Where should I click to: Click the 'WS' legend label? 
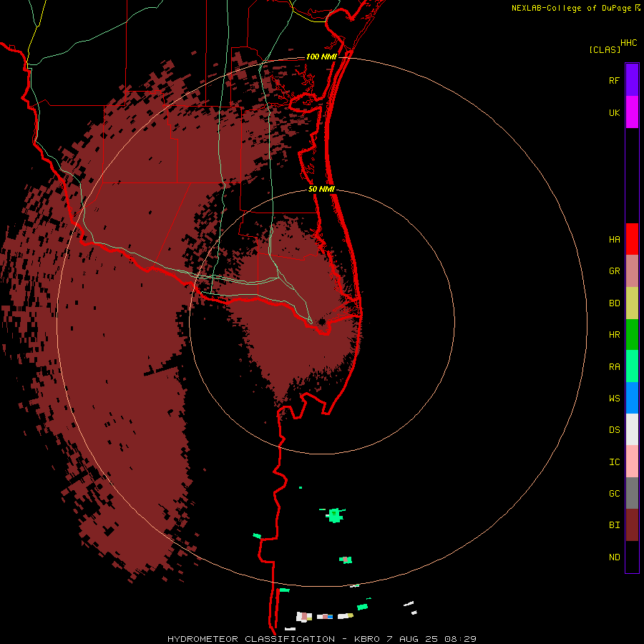[614, 398]
